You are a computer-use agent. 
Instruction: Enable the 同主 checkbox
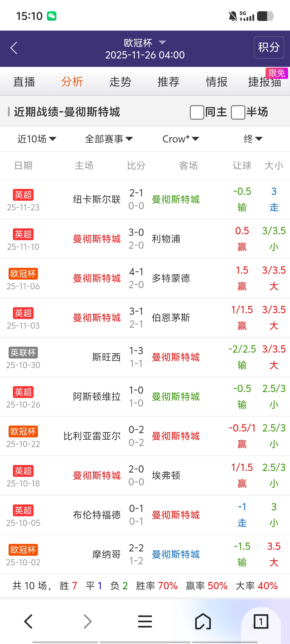tap(197, 112)
